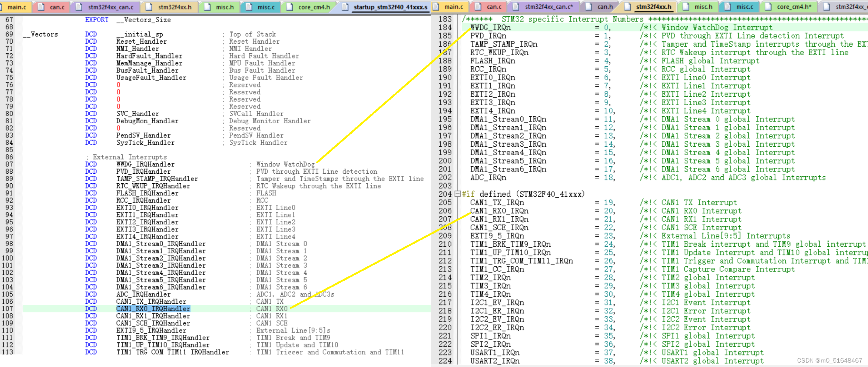Image resolution: width=868 pixels, height=367 pixels.
Task: Open modified stm32f4xx_can.c* tab in right pane
Action: click(544, 7)
